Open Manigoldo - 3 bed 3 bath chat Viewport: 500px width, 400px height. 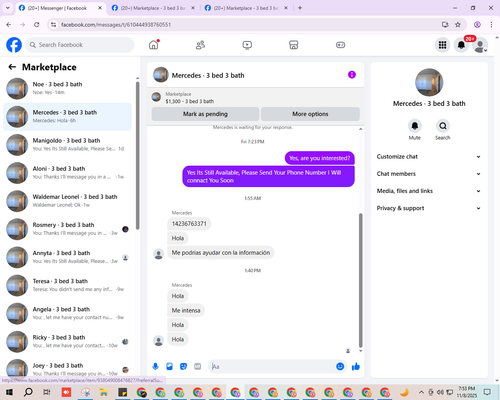[67, 145]
